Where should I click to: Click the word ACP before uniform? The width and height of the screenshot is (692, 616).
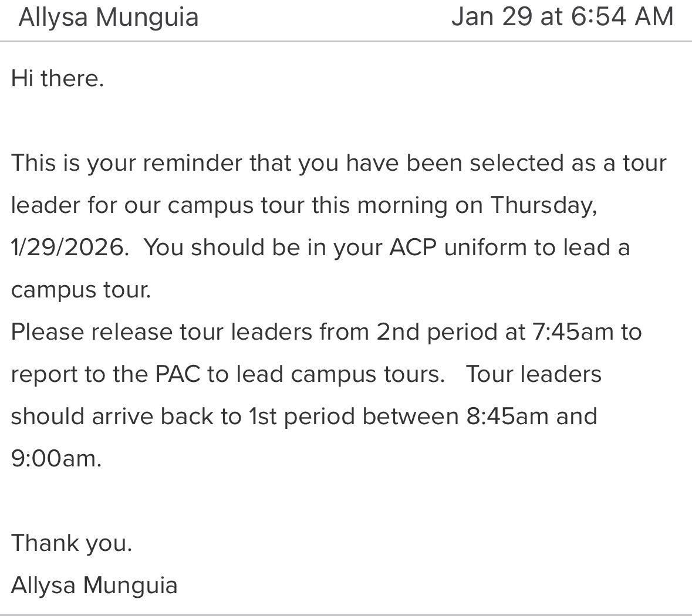tap(413, 247)
